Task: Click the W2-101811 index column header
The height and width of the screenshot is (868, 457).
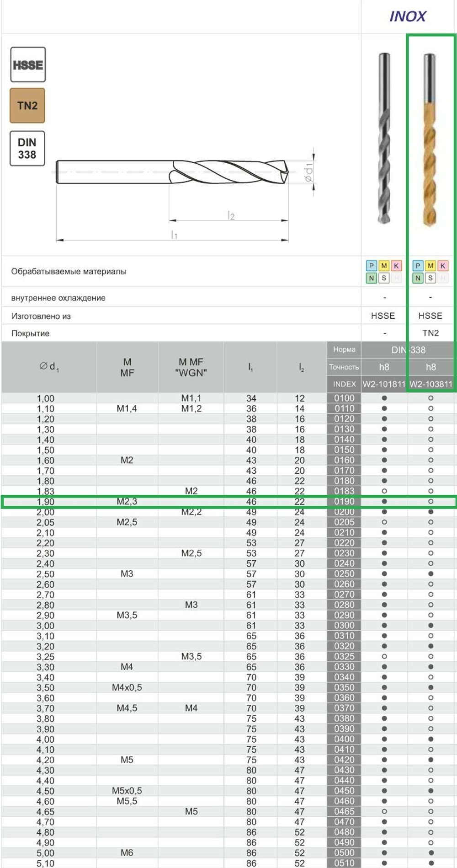Action: [x=384, y=384]
